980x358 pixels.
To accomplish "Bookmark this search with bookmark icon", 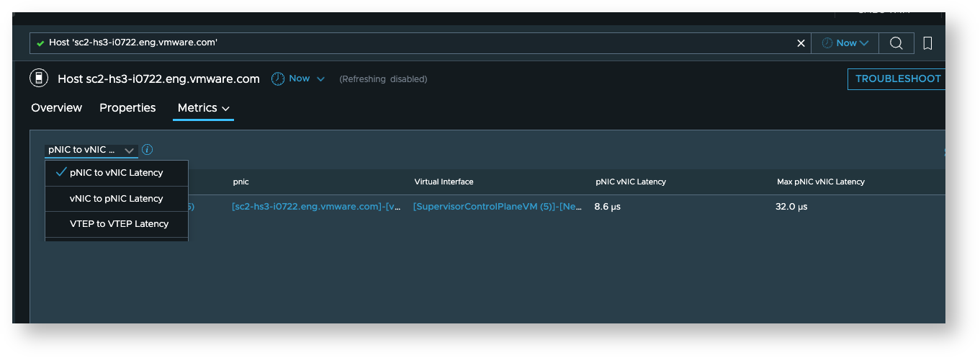I will tap(927, 43).
